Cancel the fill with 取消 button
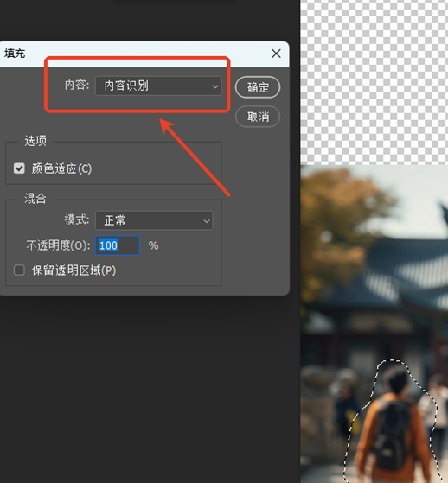 point(258,117)
